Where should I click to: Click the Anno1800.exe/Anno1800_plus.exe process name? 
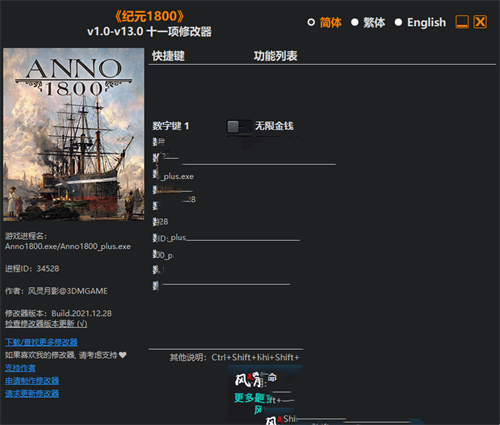[68, 247]
